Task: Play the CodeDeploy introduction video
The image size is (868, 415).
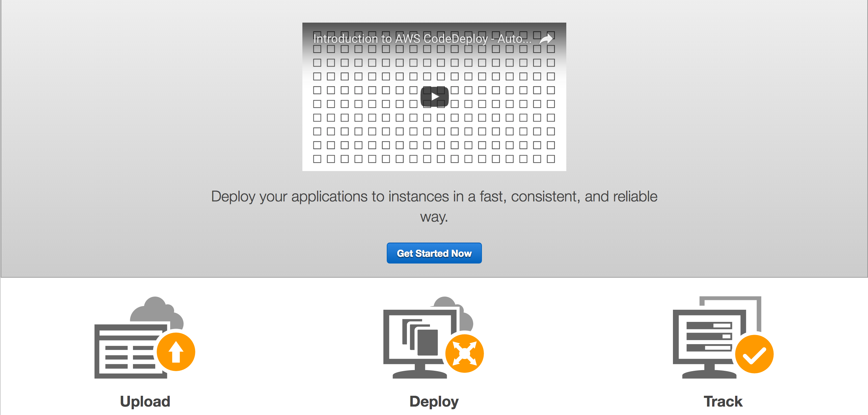Action: pyautogui.click(x=434, y=96)
